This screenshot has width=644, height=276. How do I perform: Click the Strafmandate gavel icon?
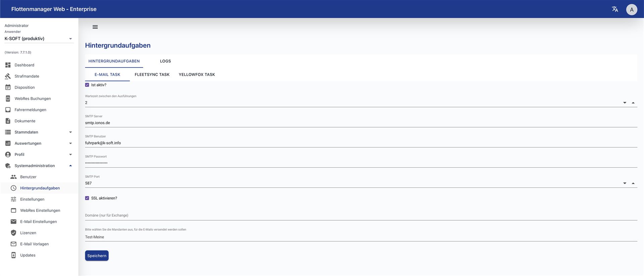[8, 76]
